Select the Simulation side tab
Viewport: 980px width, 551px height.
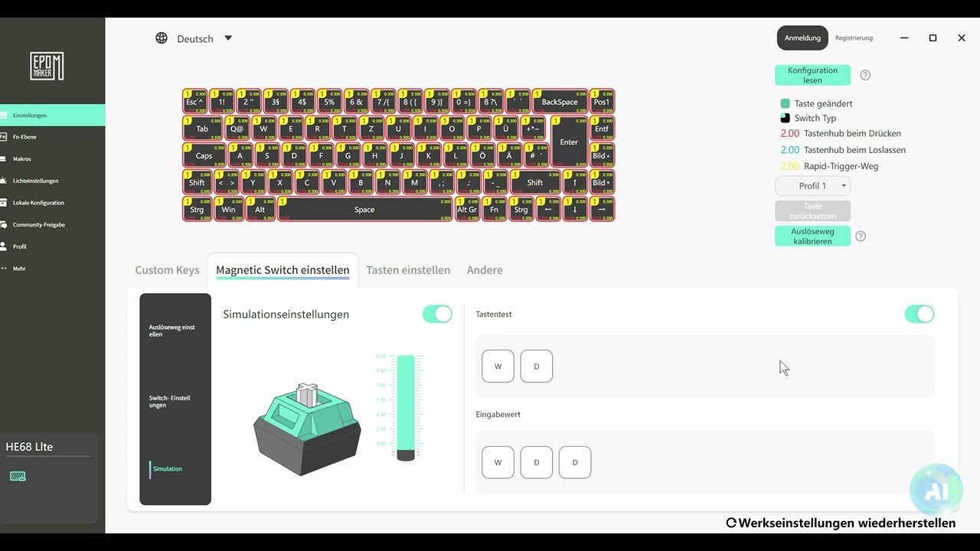point(167,469)
